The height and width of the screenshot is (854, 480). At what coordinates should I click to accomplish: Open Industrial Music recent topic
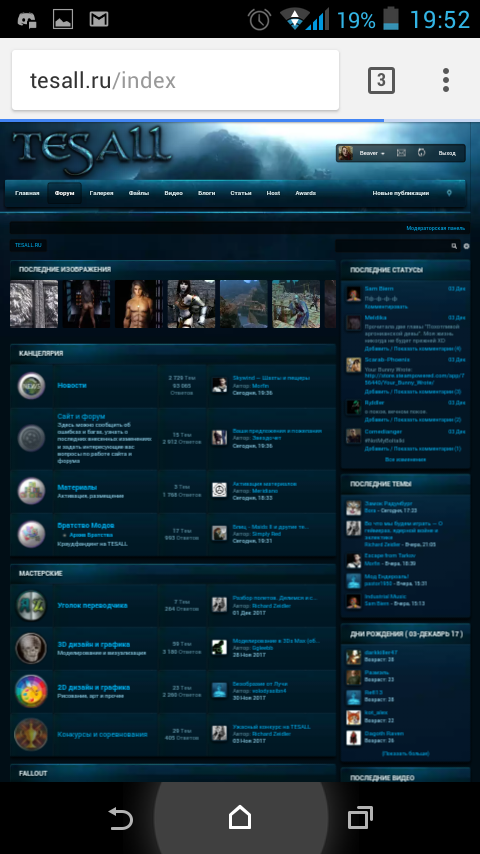coord(386,596)
